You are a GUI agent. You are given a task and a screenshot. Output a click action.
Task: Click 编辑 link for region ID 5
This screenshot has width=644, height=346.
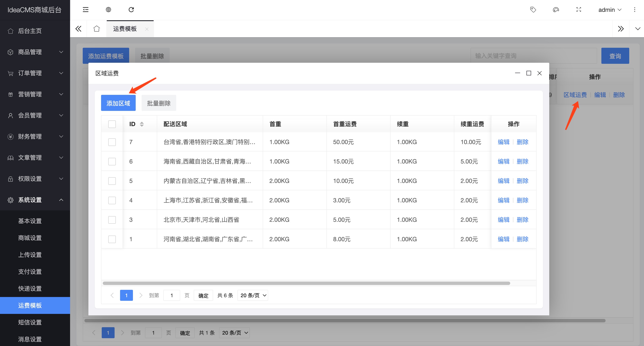pyautogui.click(x=503, y=181)
